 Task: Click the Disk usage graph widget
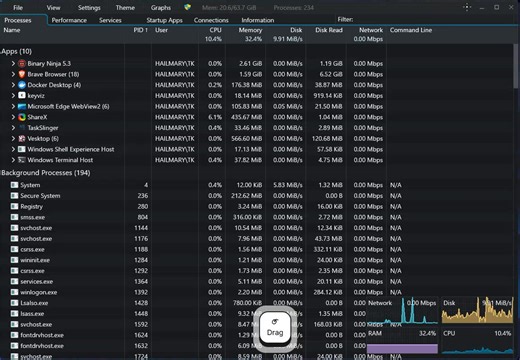click(477, 311)
